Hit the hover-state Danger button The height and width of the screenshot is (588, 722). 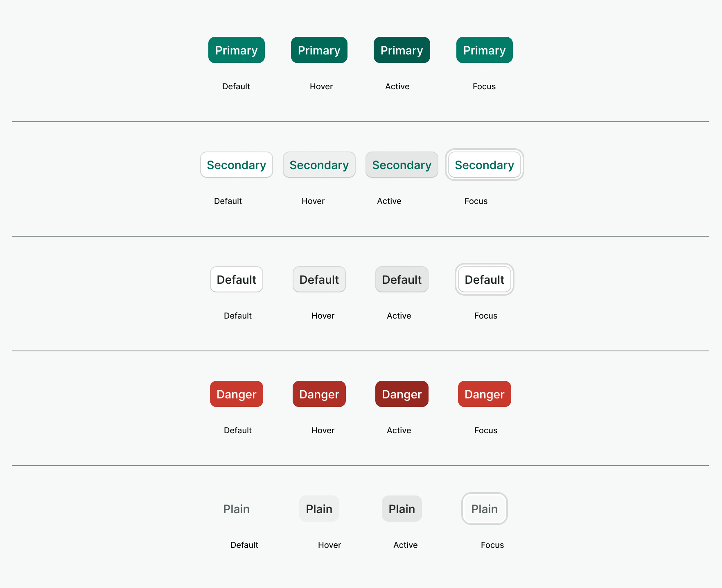[319, 394]
